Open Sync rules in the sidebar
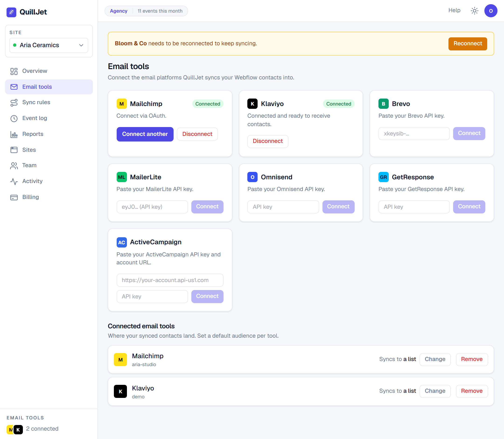The height and width of the screenshot is (439, 504). [x=49, y=103]
